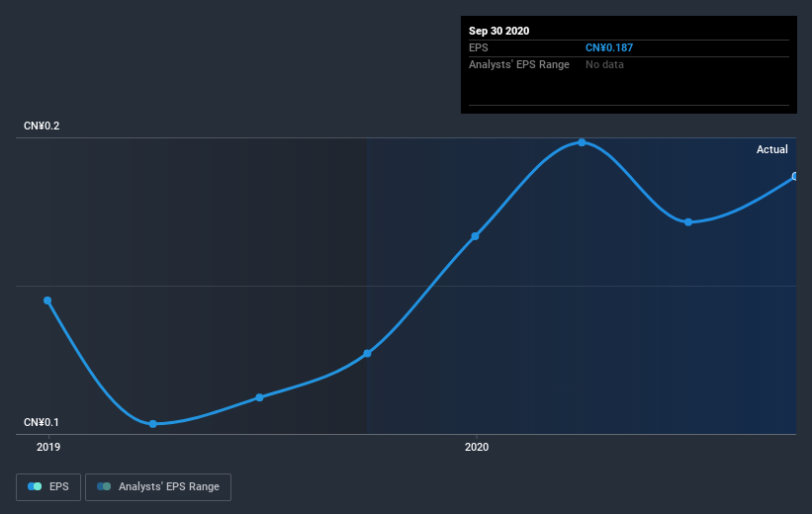
Task: Select the peak EPS data point near CN¥0.2
Action: (x=582, y=142)
